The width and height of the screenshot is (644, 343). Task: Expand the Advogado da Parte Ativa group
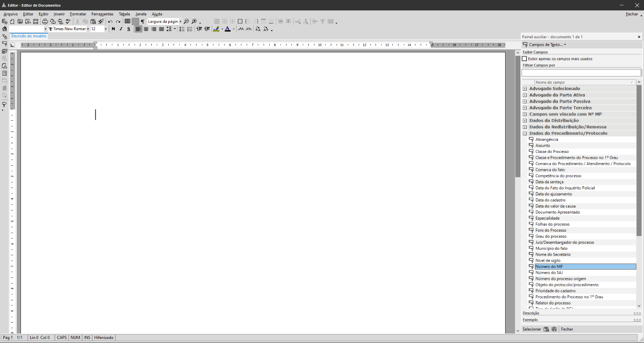524,95
